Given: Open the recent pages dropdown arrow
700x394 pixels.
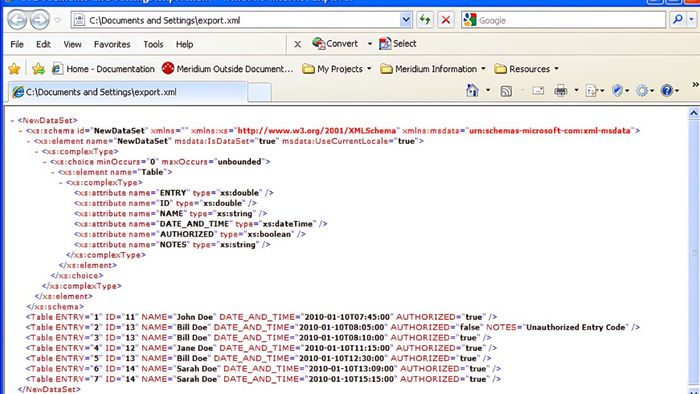Looking at the screenshot, I should point(58,21).
